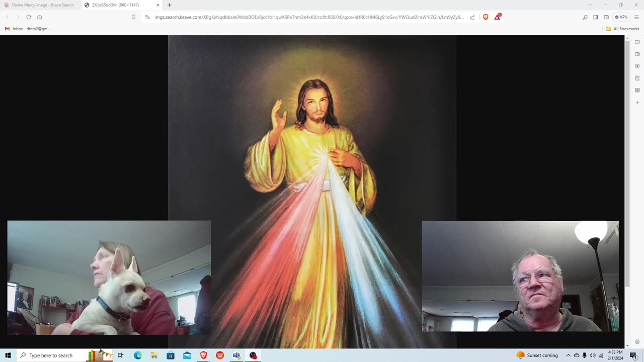Share this page link
Image resolution: width=644 pixels, height=362 pixels.
(x=472, y=17)
